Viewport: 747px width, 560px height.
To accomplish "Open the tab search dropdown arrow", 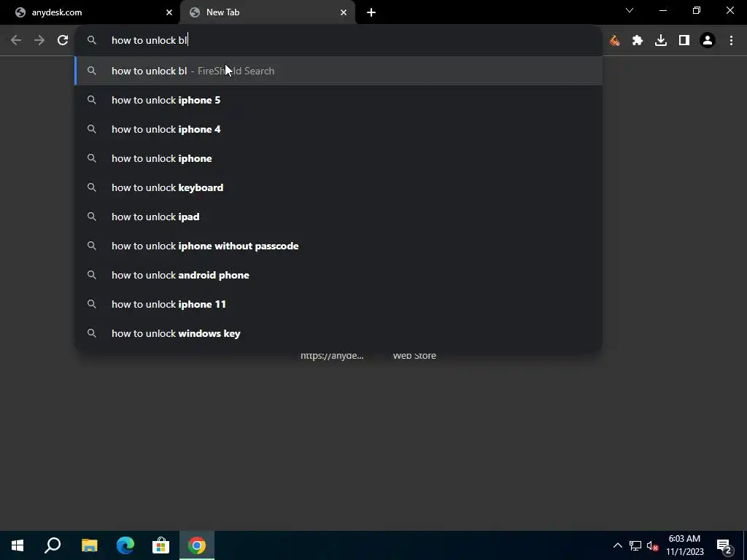I will click(630, 10).
